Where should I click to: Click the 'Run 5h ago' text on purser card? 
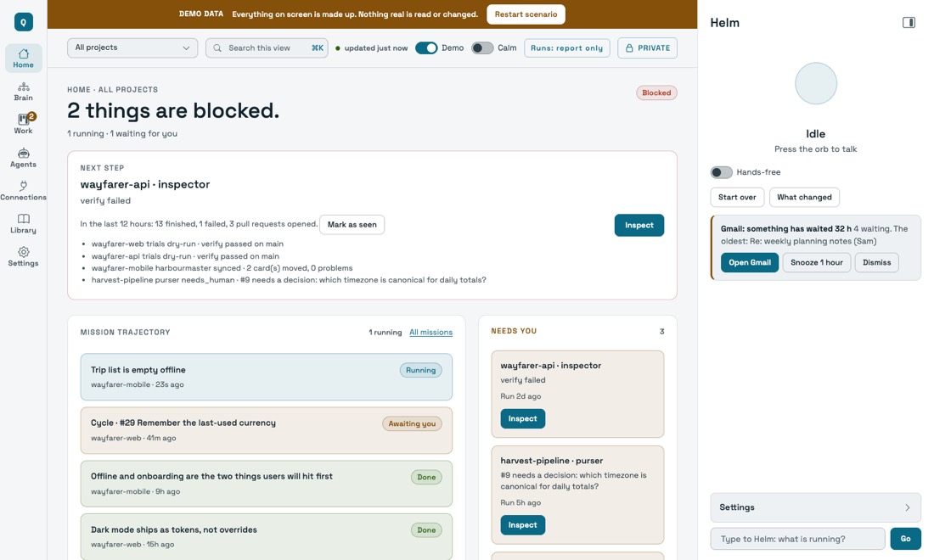520,503
